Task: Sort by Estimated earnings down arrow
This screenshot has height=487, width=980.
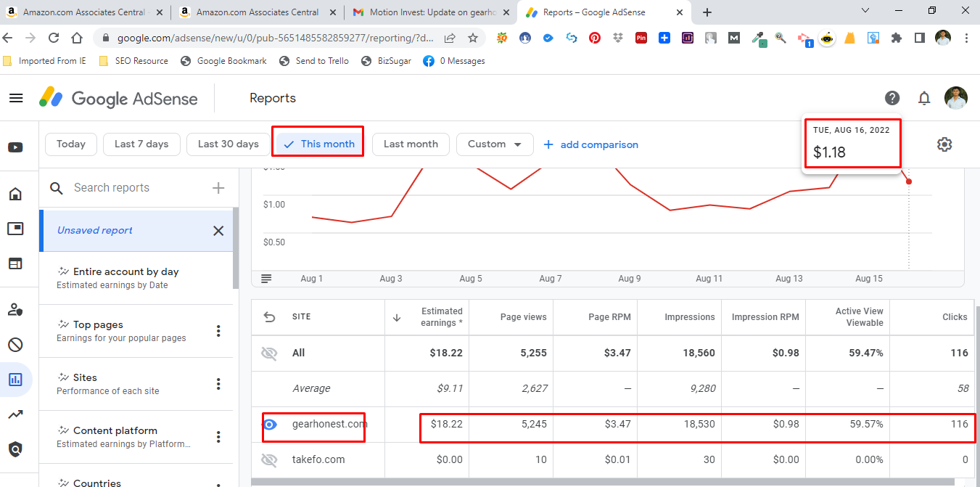Action: point(397,317)
